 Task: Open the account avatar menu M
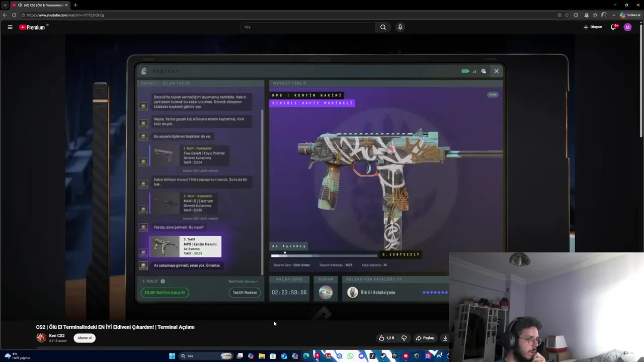(x=627, y=27)
